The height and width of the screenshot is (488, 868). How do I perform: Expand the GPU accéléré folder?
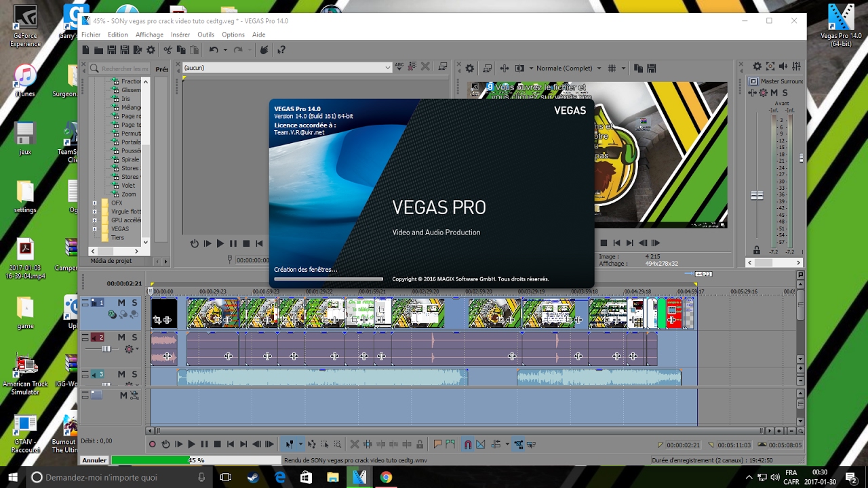[94, 220]
